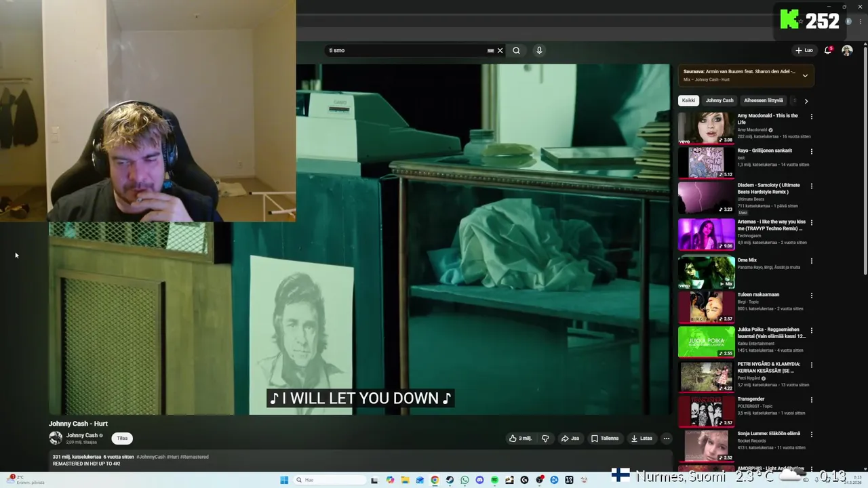Open the Johnny Cash channel name link
The width and height of the screenshot is (868, 488).
click(81, 435)
